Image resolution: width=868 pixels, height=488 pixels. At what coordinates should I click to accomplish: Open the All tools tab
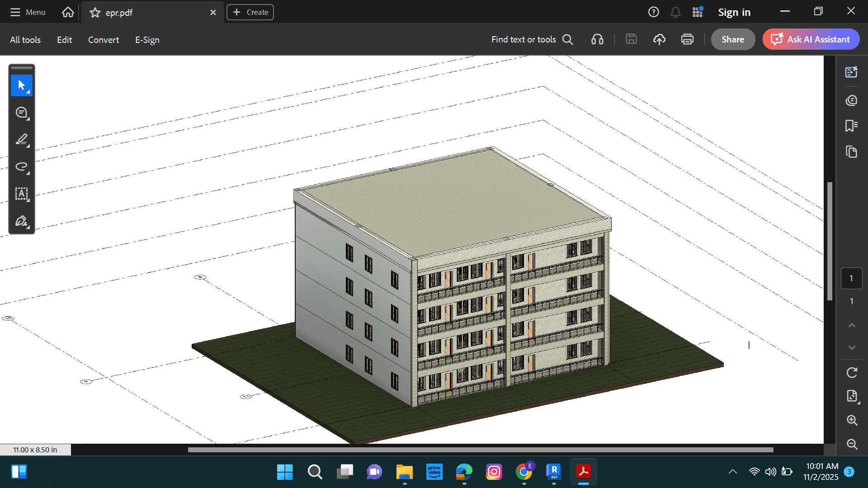[x=25, y=40]
